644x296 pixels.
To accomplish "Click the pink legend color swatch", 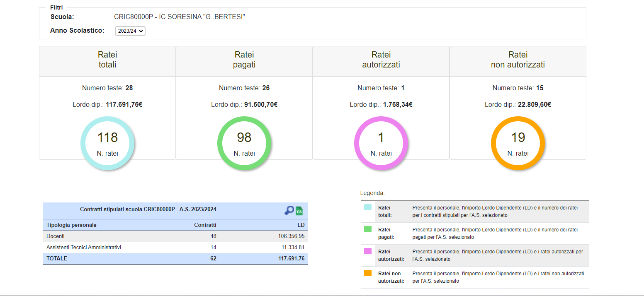I will pyautogui.click(x=367, y=251).
